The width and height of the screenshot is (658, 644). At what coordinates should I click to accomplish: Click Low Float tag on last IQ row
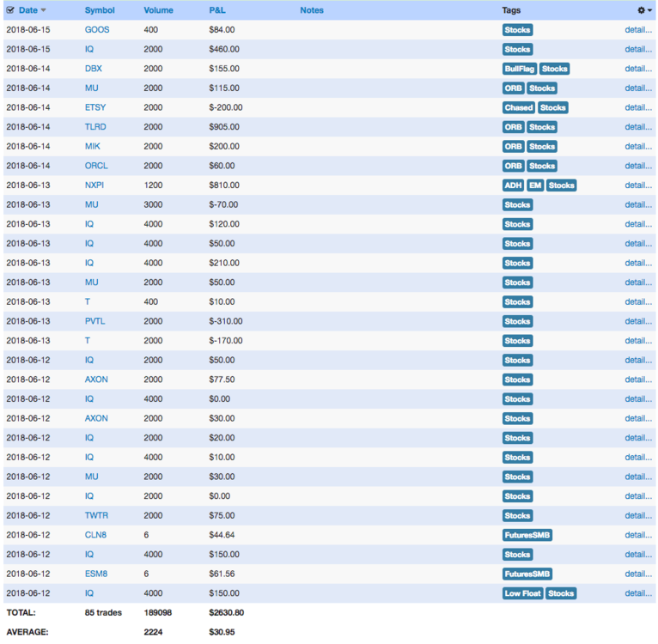[522, 593]
